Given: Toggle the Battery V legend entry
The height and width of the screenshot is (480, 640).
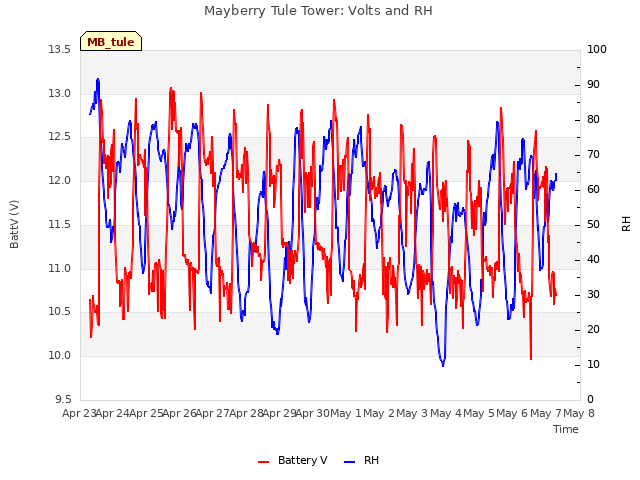Looking at the screenshot, I should point(293,460).
